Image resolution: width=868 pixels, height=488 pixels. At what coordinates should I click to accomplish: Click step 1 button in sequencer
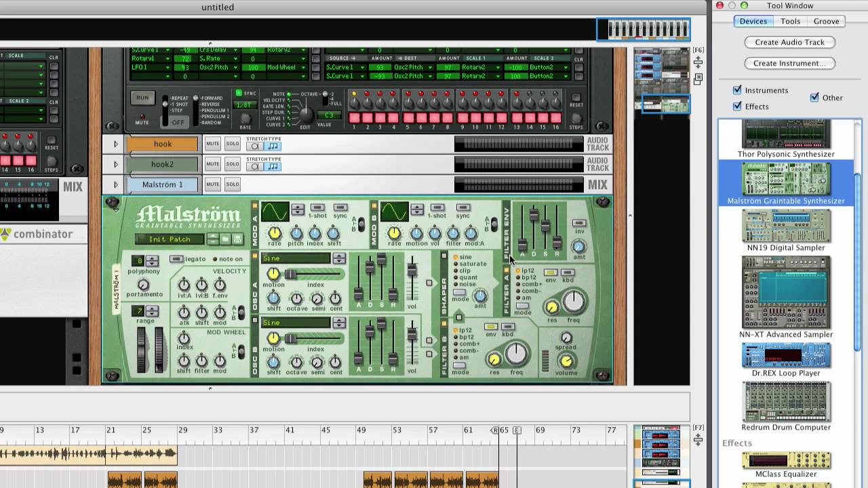coord(354,118)
